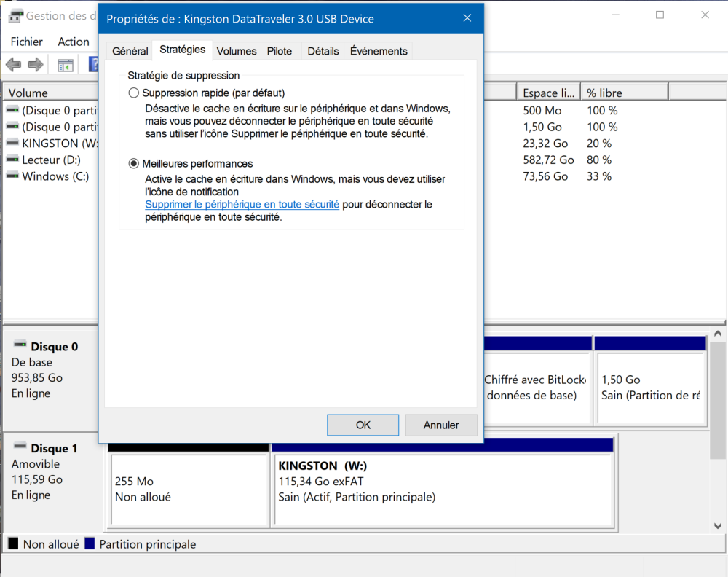Open the Action menu
Image resolution: width=728 pixels, height=577 pixels.
point(74,42)
